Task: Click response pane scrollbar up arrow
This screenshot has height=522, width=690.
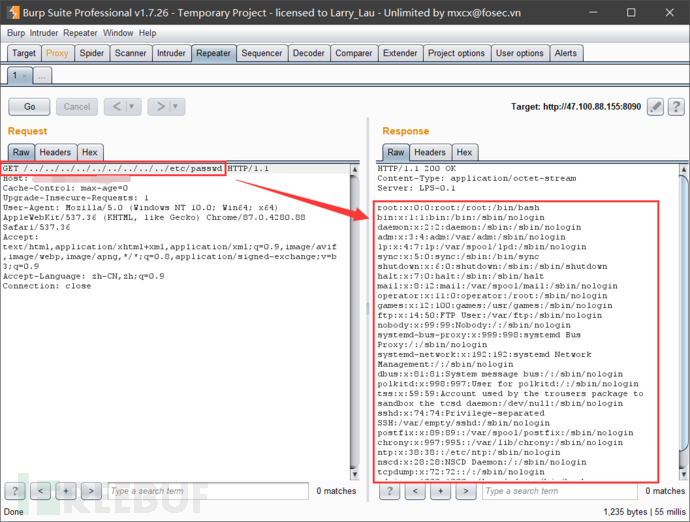Action: [x=684, y=169]
